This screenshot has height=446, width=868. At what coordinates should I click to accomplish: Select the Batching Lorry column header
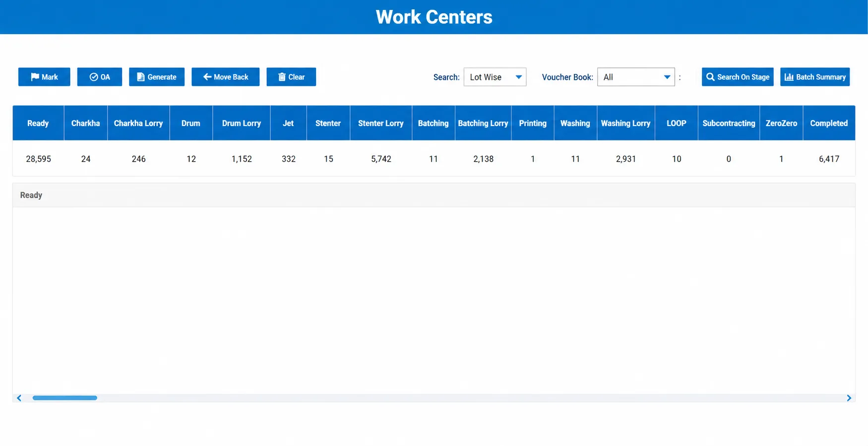coord(483,123)
